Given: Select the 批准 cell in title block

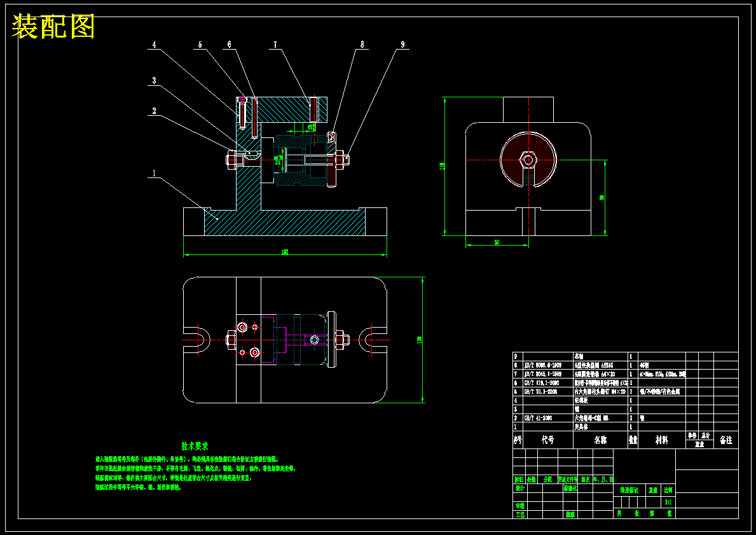Looking at the screenshot, I should (x=570, y=515).
